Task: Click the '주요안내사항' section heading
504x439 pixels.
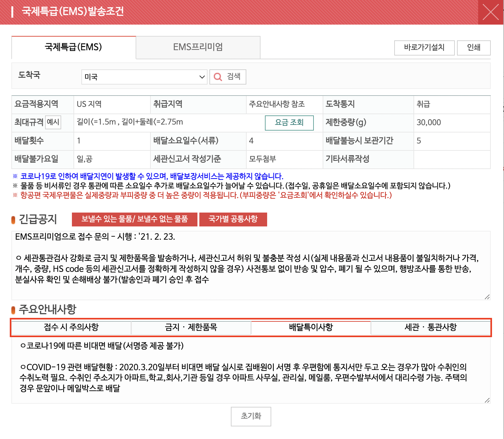Action: (48, 309)
